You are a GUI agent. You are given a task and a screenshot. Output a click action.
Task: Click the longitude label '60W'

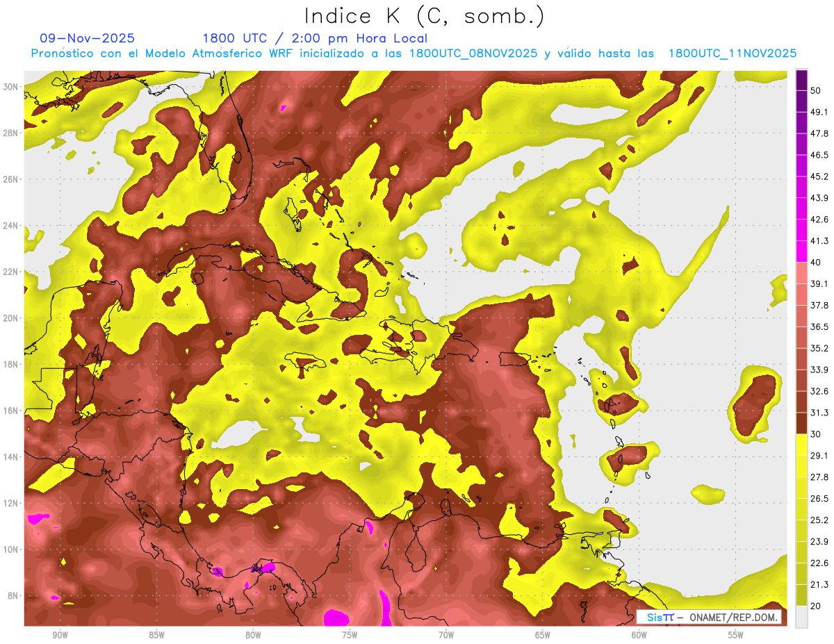(639, 635)
